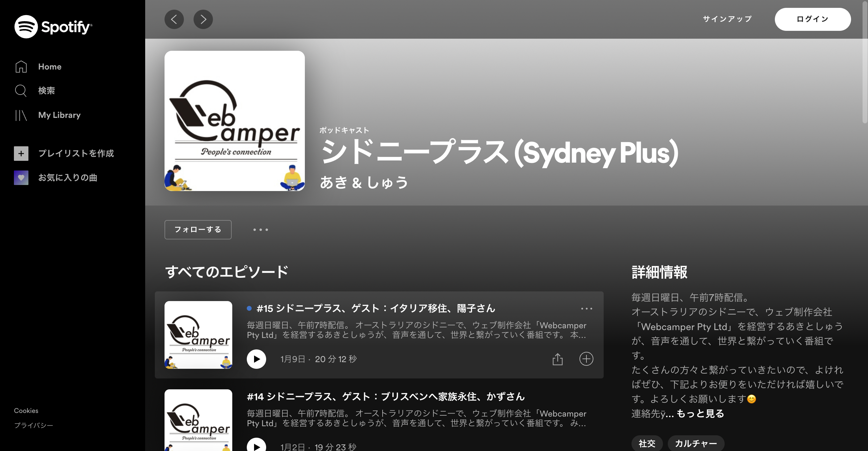Open episode #14 title
Image resolution: width=868 pixels, height=451 pixels.
(x=386, y=396)
